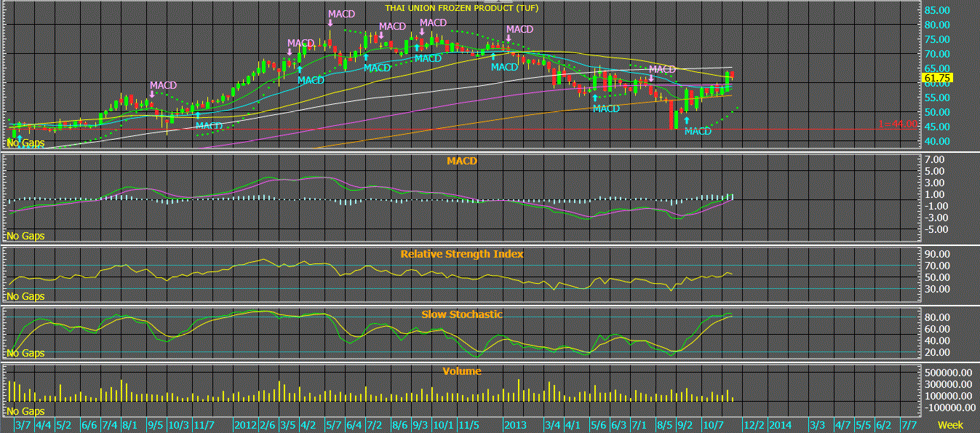
Task: Select the 5/7 date label on time axis
Action: pyautogui.click(x=333, y=424)
